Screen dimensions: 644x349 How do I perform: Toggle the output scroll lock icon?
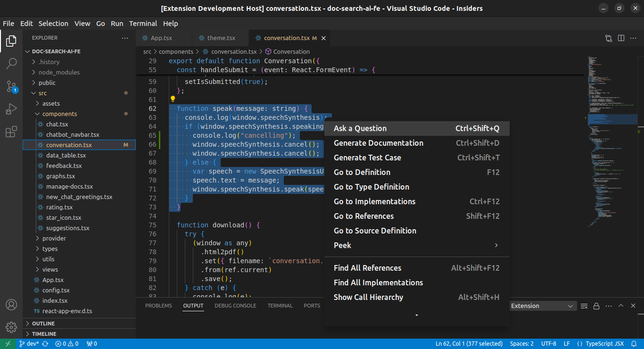click(x=596, y=306)
